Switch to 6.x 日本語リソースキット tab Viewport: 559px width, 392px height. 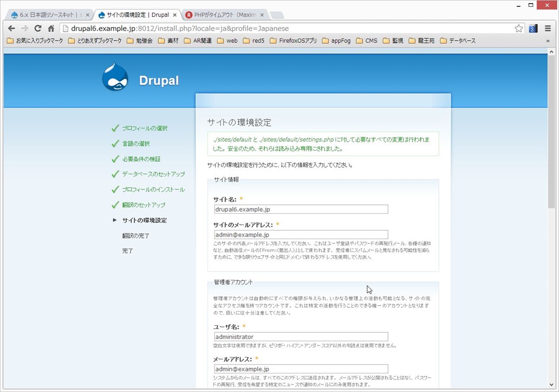[x=49, y=15]
